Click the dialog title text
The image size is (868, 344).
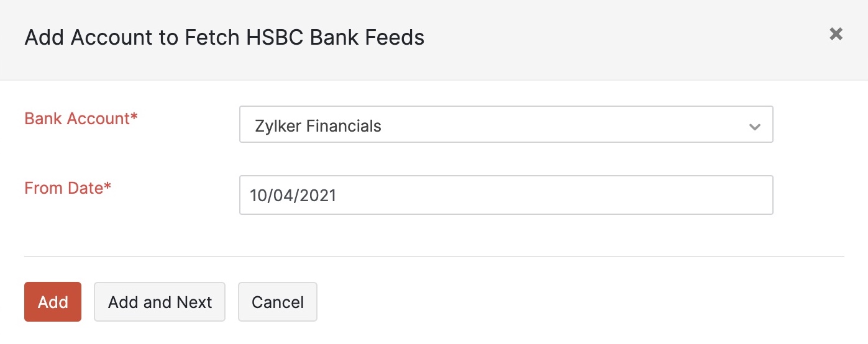(224, 38)
